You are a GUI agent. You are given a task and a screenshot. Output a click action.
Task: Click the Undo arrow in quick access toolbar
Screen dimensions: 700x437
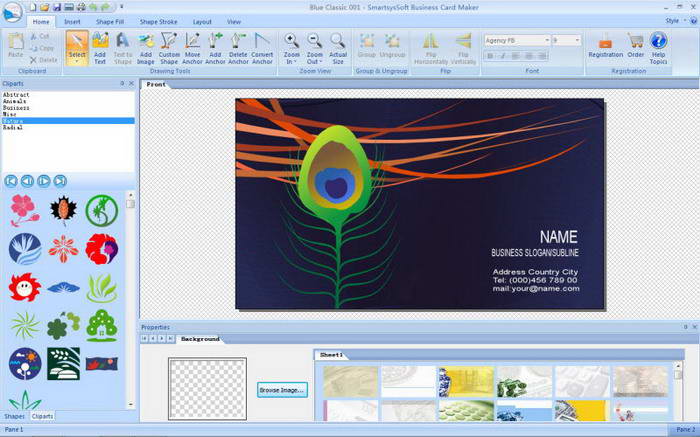tap(93, 7)
